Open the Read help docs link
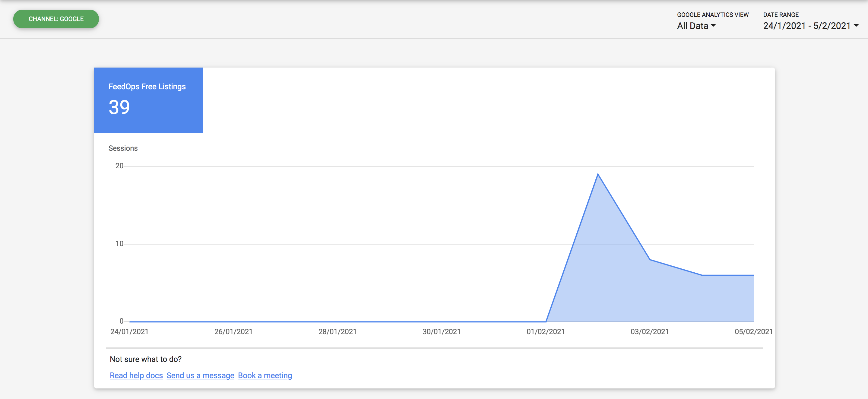The width and height of the screenshot is (868, 399). [136, 375]
